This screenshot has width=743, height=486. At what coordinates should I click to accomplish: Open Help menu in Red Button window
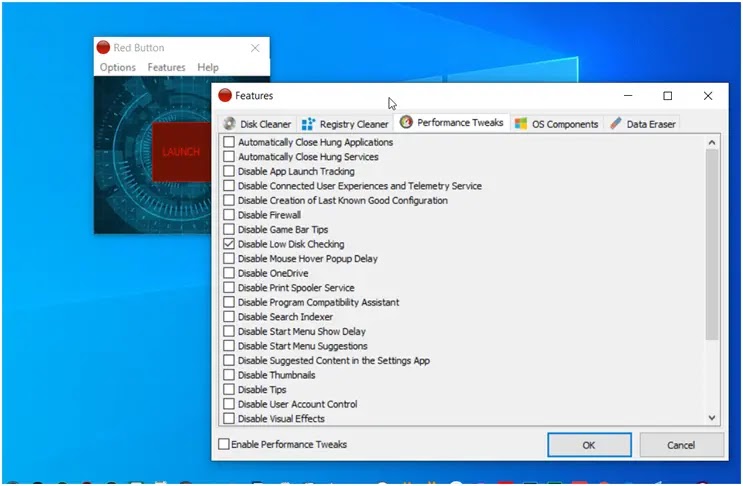point(208,67)
